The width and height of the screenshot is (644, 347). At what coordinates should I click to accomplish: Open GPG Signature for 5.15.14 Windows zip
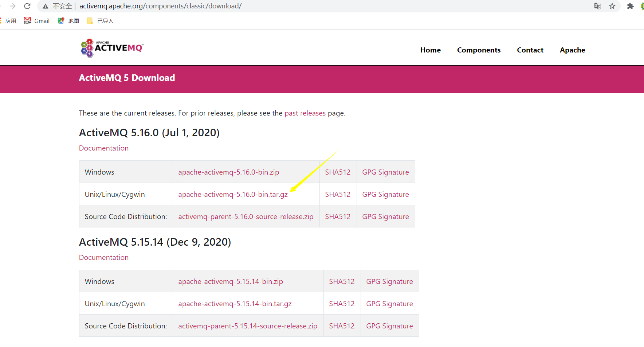click(x=389, y=281)
